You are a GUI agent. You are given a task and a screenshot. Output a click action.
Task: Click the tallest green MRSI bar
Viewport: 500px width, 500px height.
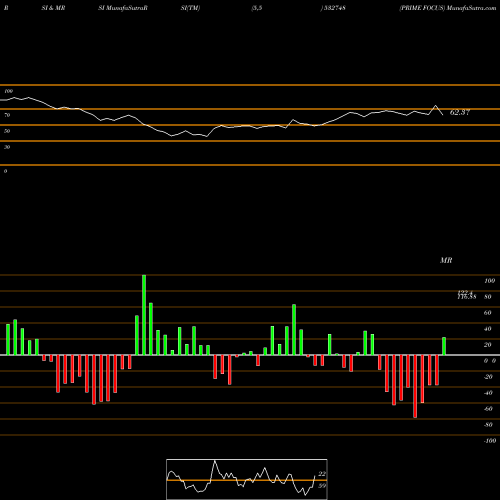point(144,315)
